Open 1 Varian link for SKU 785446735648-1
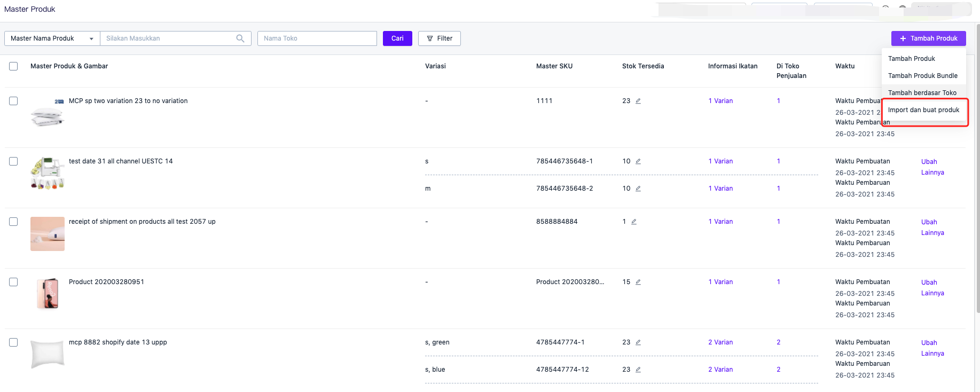This screenshot has width=980, height=392. [x=720, y=161]
